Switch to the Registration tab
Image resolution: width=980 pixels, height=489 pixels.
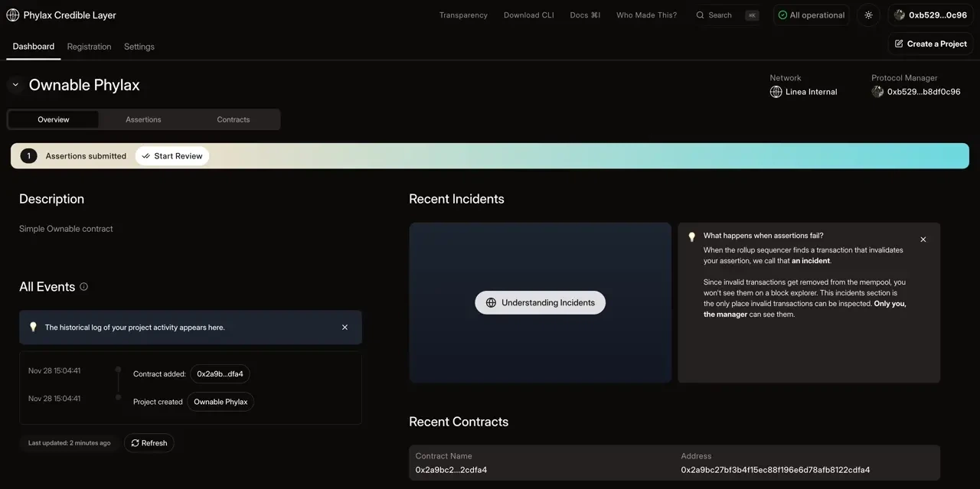pos(89,47)
